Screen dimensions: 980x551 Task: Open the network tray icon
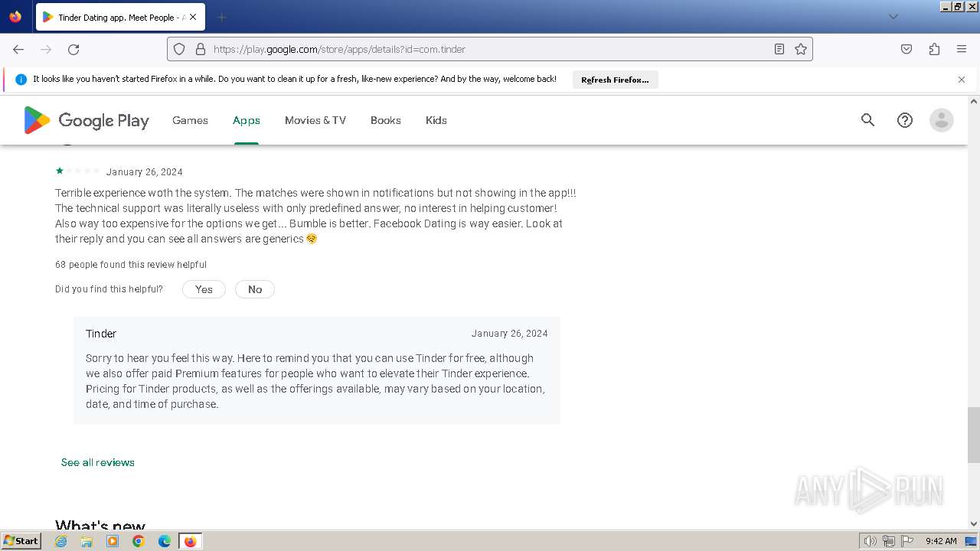[889, 541]
